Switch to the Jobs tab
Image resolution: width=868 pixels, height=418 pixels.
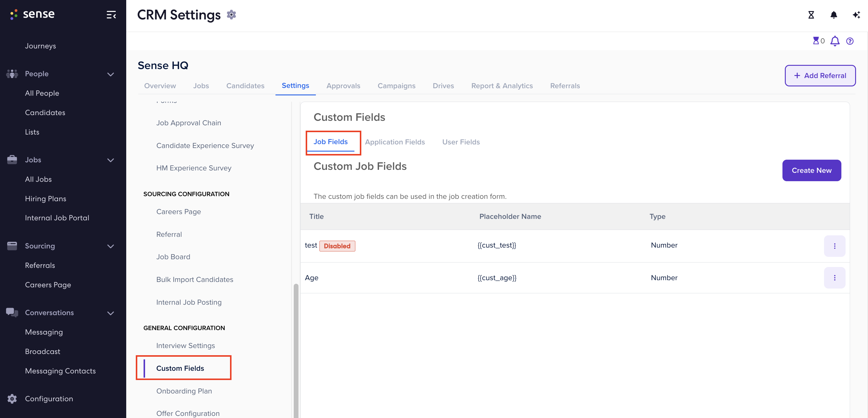click(x=201, y=86)
